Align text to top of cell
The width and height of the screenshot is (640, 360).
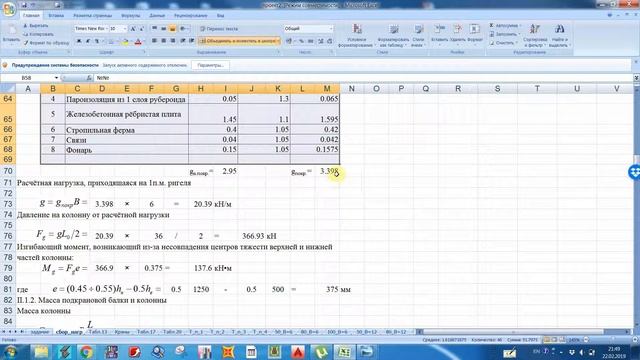[x=154, y=29]
